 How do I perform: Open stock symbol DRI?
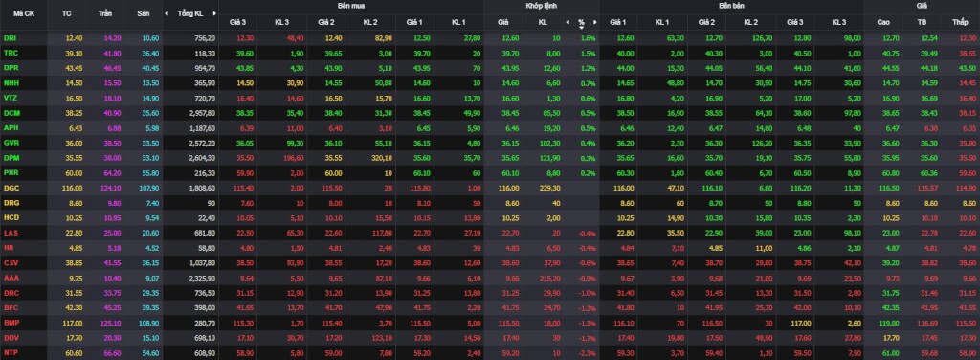[x=10, y=38]
